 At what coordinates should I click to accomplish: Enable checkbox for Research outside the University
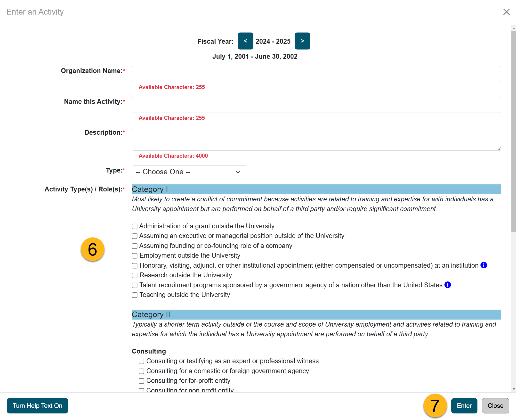[x=135, y=276]
